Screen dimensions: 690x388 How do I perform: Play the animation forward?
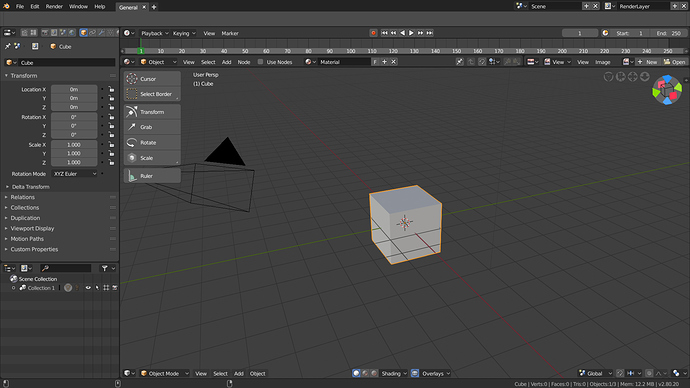pos(411,33)
